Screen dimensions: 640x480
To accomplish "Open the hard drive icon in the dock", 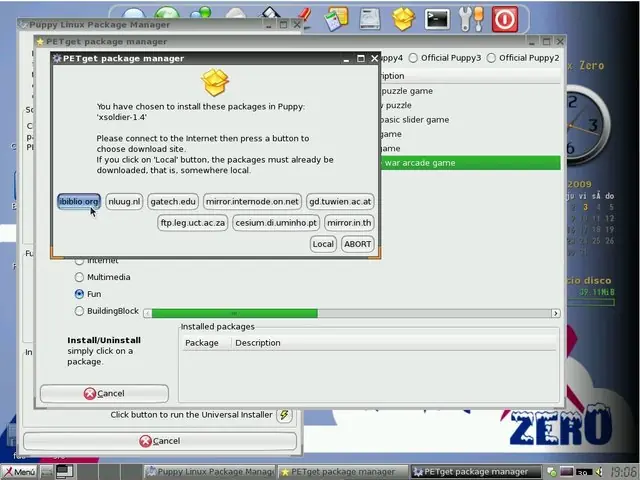I will (370, 19).
